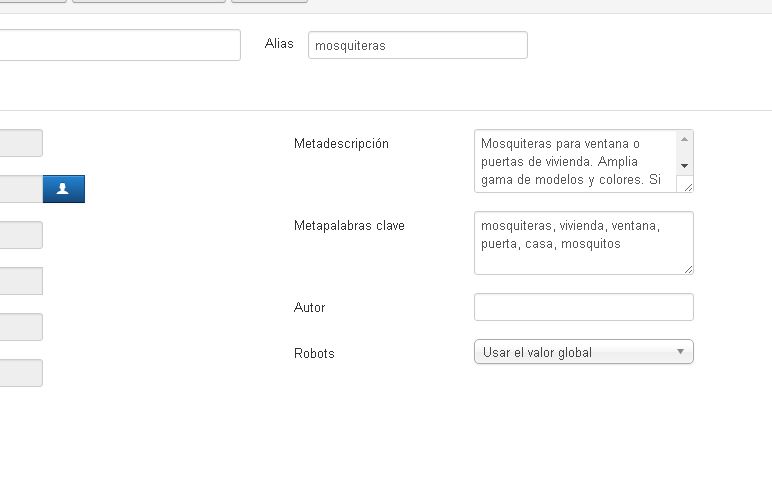Image resolution: width=772 pixels, height=498 pixels.
Task: Click the Metadescripción resize handle corner
Action: [x=688, y=187]
